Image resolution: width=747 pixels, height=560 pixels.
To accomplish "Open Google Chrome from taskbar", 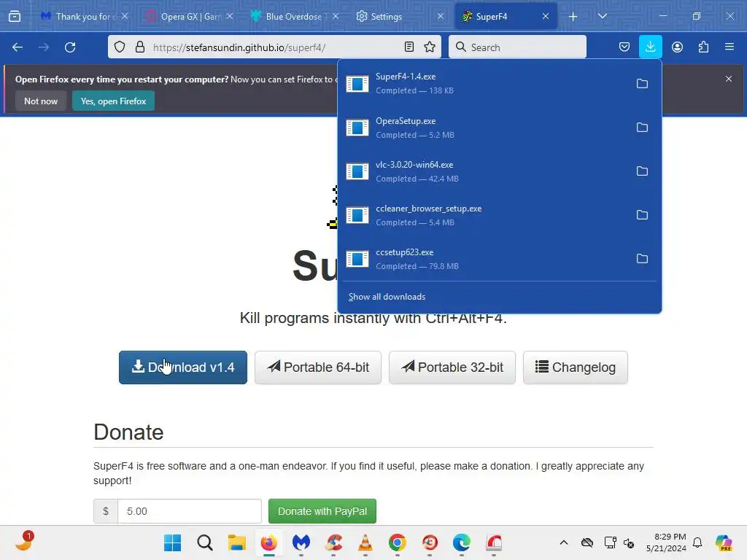I will coord(398,542).
